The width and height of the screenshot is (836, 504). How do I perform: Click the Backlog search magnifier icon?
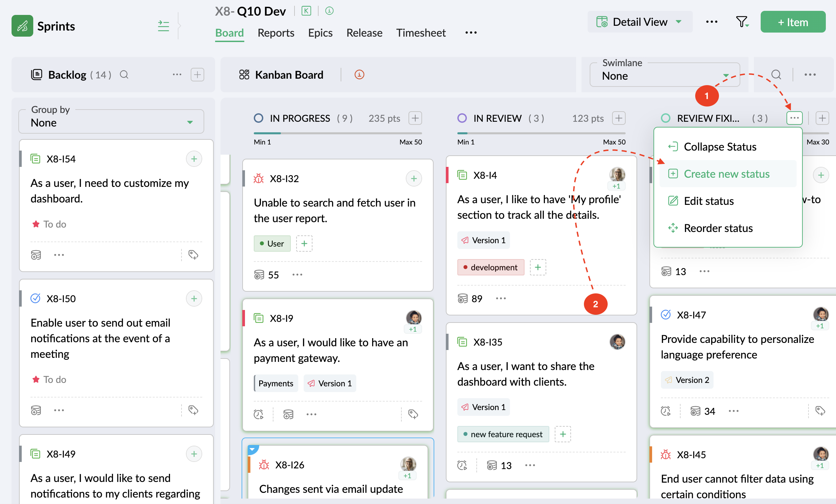pyautogui.click(x=124, y=75)
